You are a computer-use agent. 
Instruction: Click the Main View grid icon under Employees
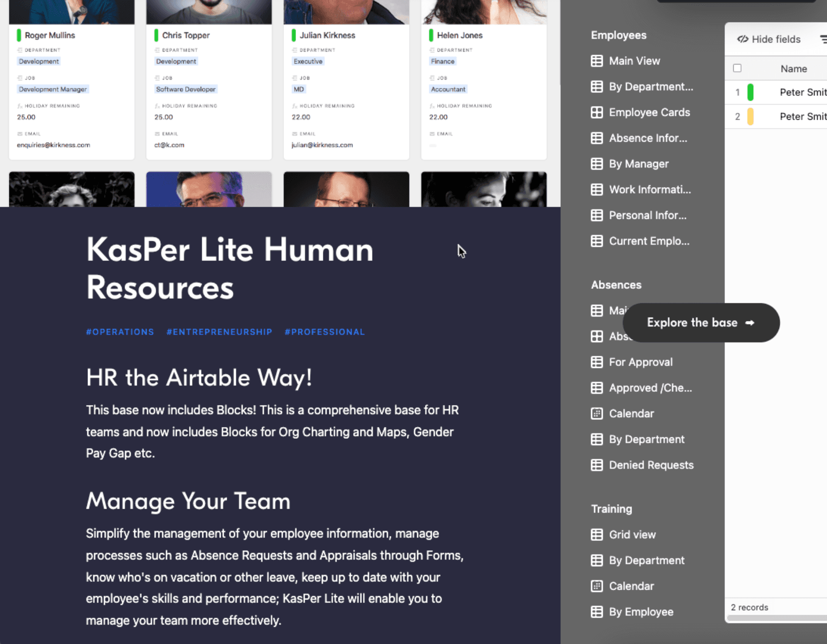(x=596, y=61)
